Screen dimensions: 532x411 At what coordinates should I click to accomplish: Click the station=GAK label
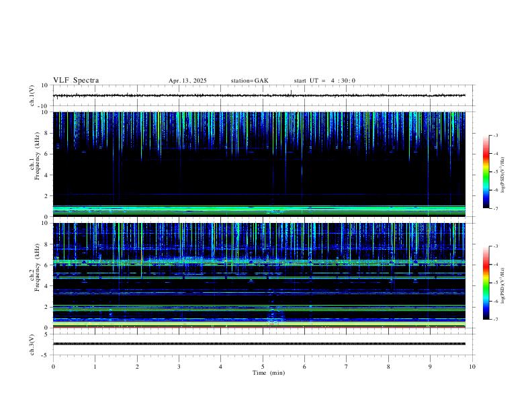[x=249, y=81]
